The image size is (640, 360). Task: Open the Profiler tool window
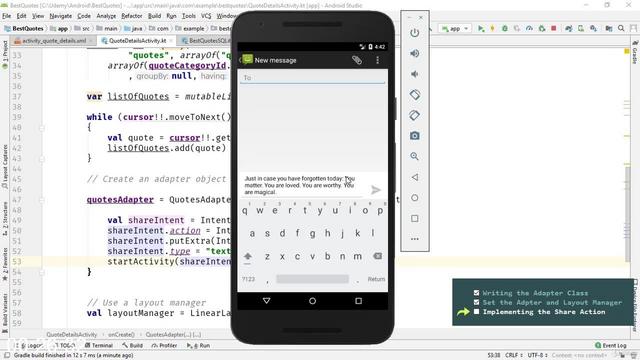(x=164, y=345)
